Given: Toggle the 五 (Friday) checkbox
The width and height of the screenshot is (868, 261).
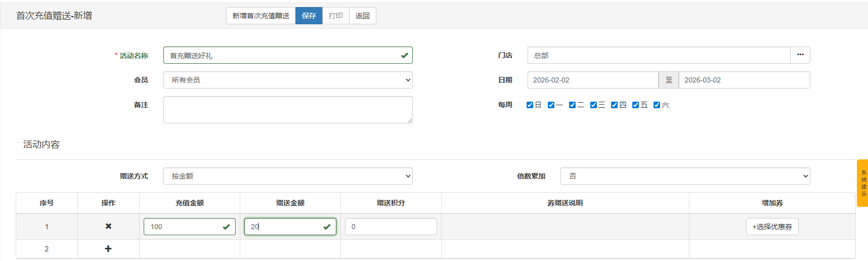Looking at the screenshot, I should coord(635,105).
